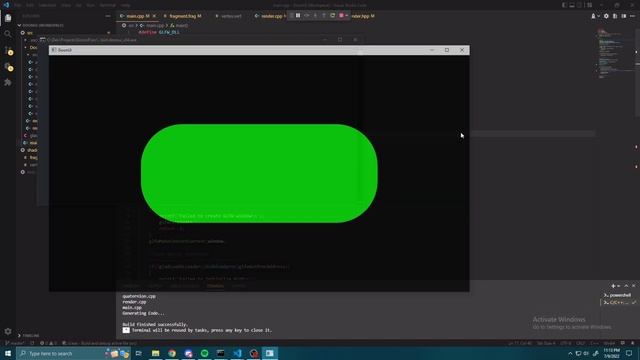Click errors and warnings count in status bar

[x=48, y=343]
